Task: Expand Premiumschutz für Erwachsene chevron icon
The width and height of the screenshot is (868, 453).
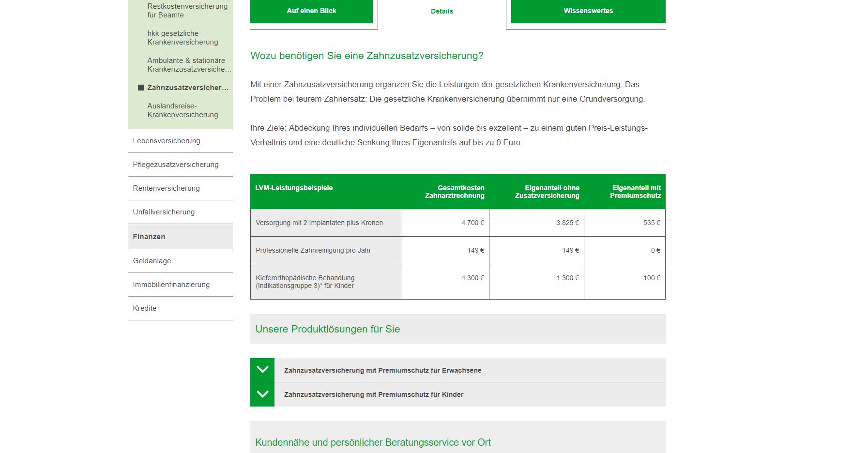Action: (262, 370)
